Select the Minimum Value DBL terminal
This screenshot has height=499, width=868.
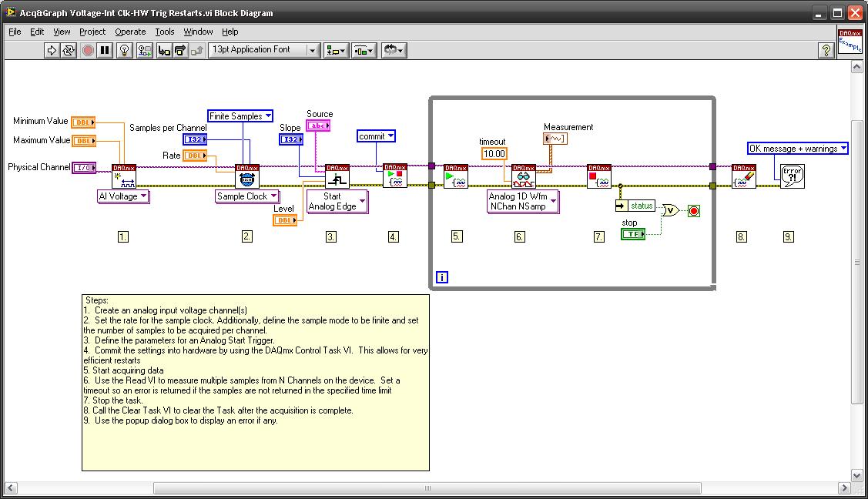pos(84,122)
